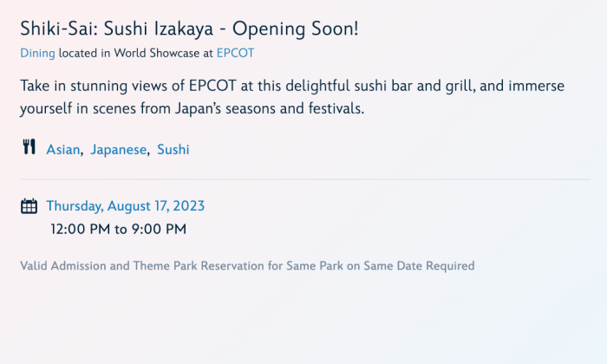
Task: Select the Asian cuisine link
Action: point(63,150)
